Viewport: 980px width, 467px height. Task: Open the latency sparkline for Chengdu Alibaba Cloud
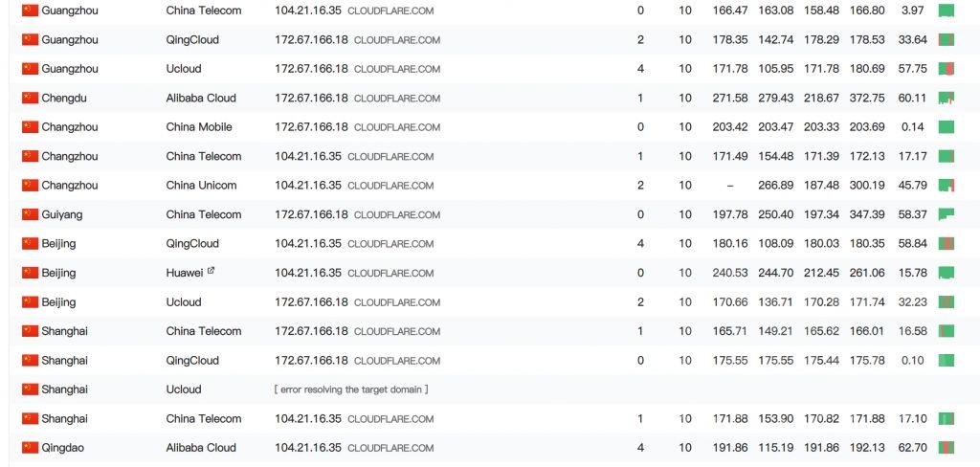pos(947,98)
